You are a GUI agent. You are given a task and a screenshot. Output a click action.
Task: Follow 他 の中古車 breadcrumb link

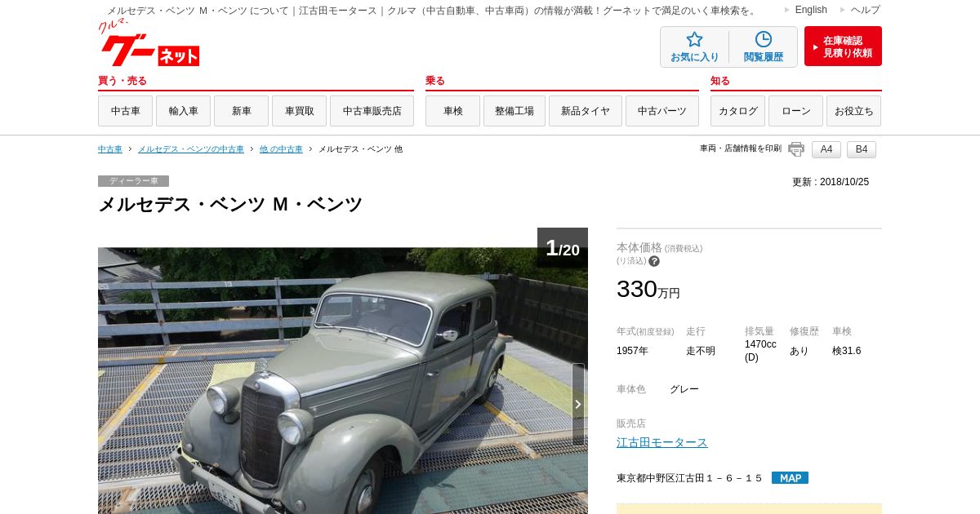(x=281, y=149)
